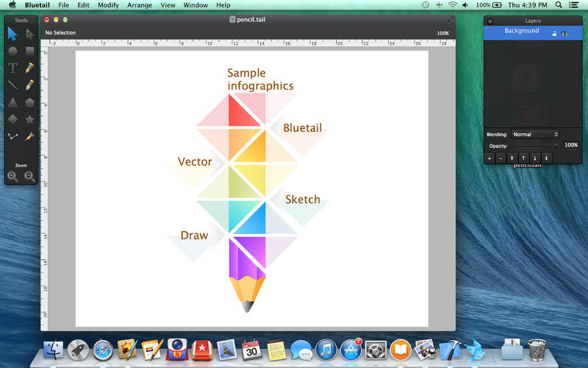The image size is (588, 368).
Task: Choose the triangle shape tool
Action: click(x=12, y=102)
